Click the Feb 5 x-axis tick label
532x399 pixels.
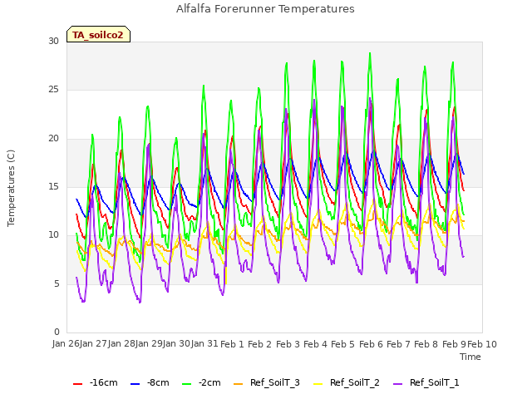coord(342,344)
